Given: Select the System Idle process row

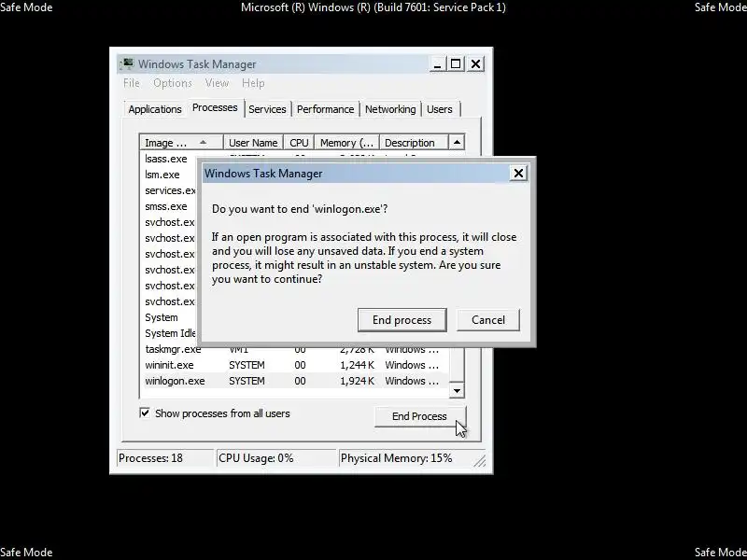Looking at the screenshot, I should point(169,333).
